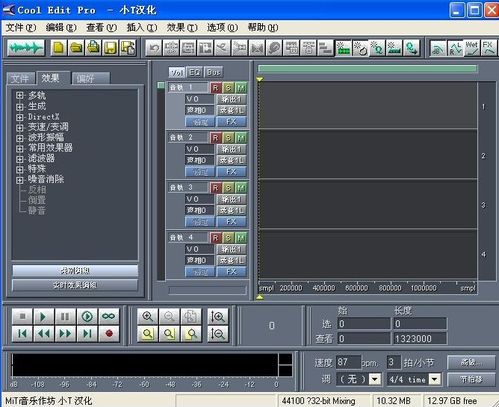The image size is (499, 407).
Task: Select the EQ track controls tab
Action: point(195,72)
